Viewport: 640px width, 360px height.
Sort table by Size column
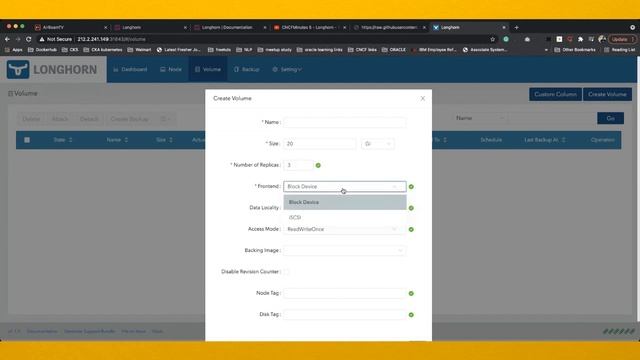164,140
